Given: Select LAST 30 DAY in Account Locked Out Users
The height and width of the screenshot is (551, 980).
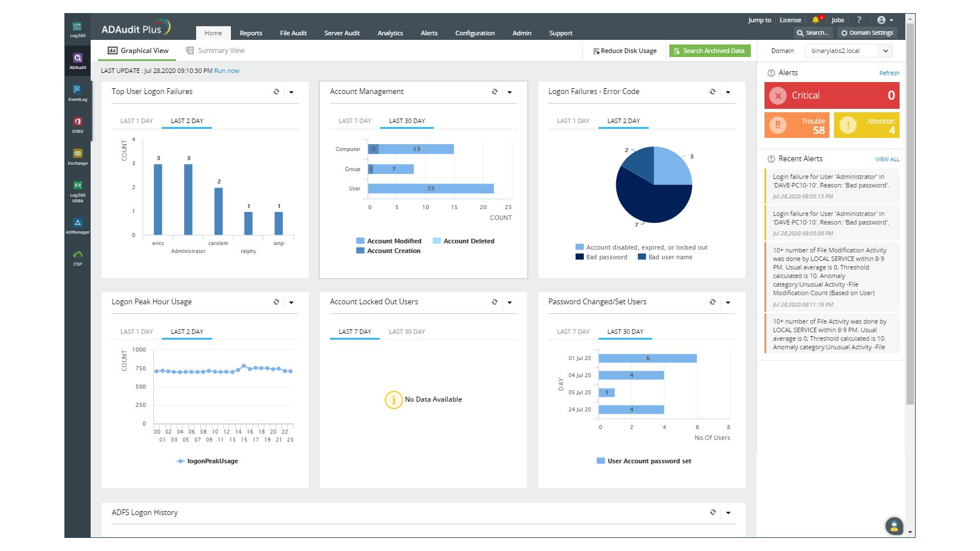Looking at the screenshot, I should tap(407, 332).
